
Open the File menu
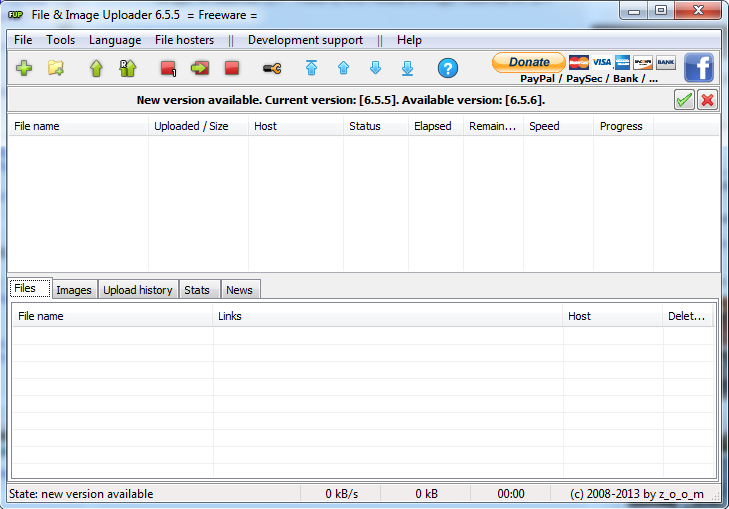[23, 40]
